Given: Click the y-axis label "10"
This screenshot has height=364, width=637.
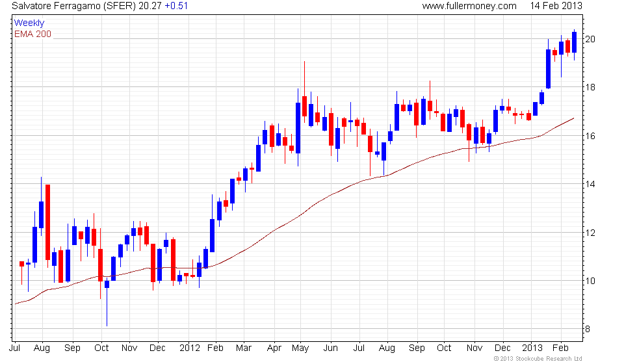Looking at the screenshot, I should (x=590, y=281).
